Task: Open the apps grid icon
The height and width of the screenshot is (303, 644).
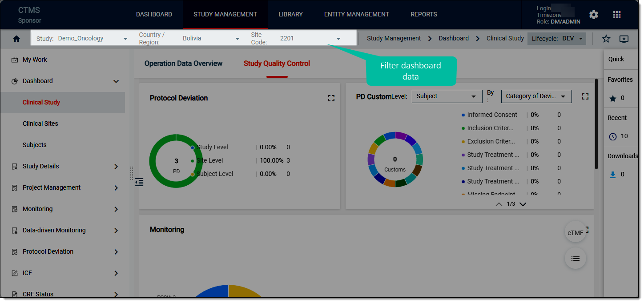Action: pyautogui.click(x=617, y=15)
